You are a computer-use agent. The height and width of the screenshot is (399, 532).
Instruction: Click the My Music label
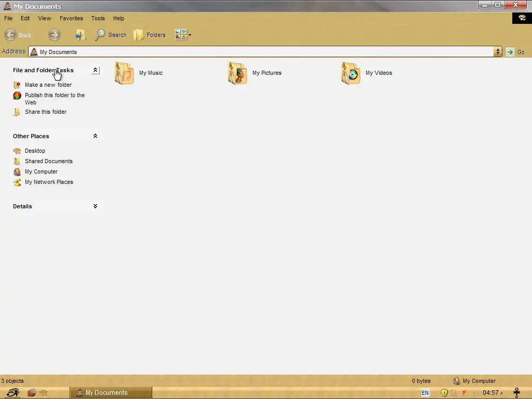coord(151,73)
